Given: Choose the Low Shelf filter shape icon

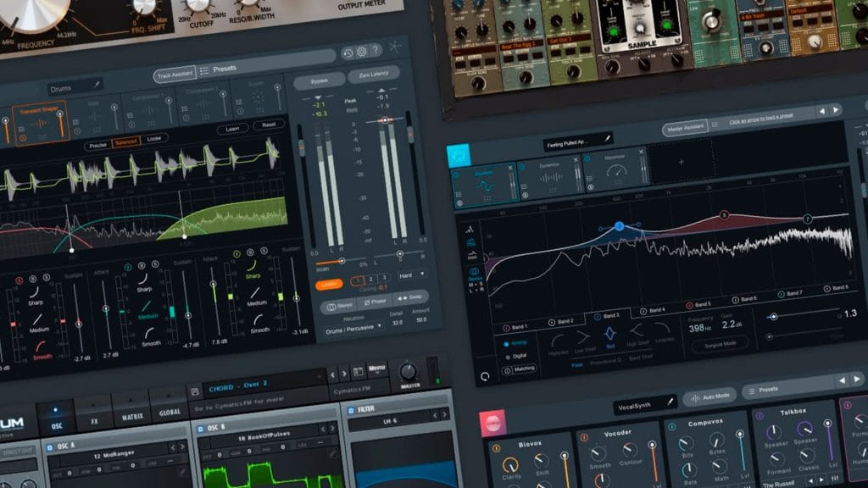Looking at the screenshot, I should [583, 337].
